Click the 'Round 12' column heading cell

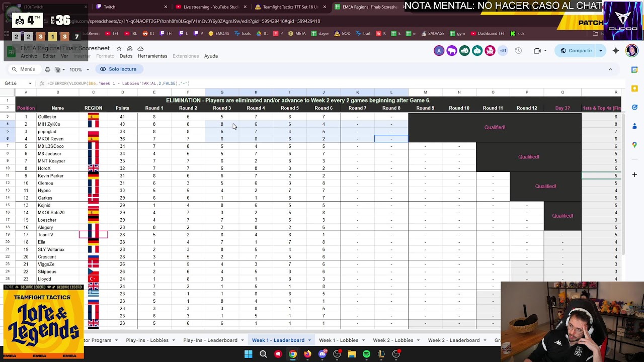pos(527,108)
